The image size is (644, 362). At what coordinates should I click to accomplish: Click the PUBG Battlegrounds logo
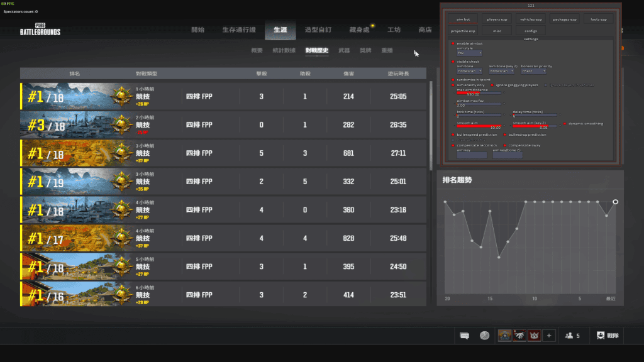click(41, 30)
